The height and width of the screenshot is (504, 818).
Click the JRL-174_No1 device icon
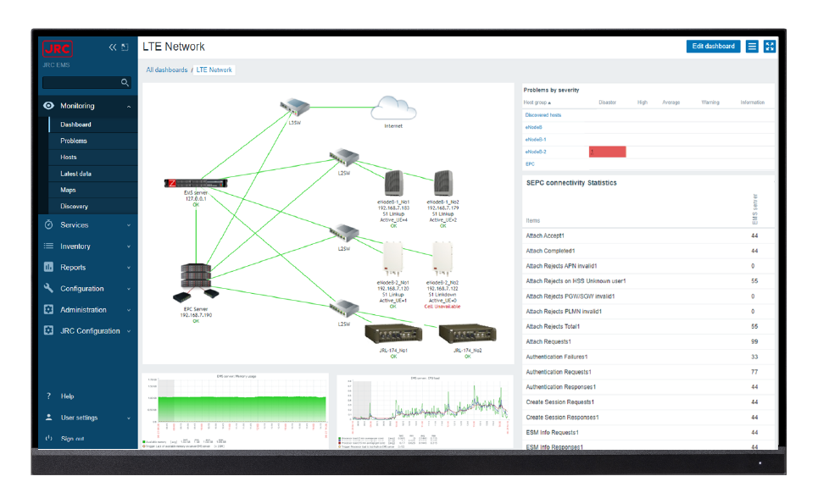[x=393, y=334]
